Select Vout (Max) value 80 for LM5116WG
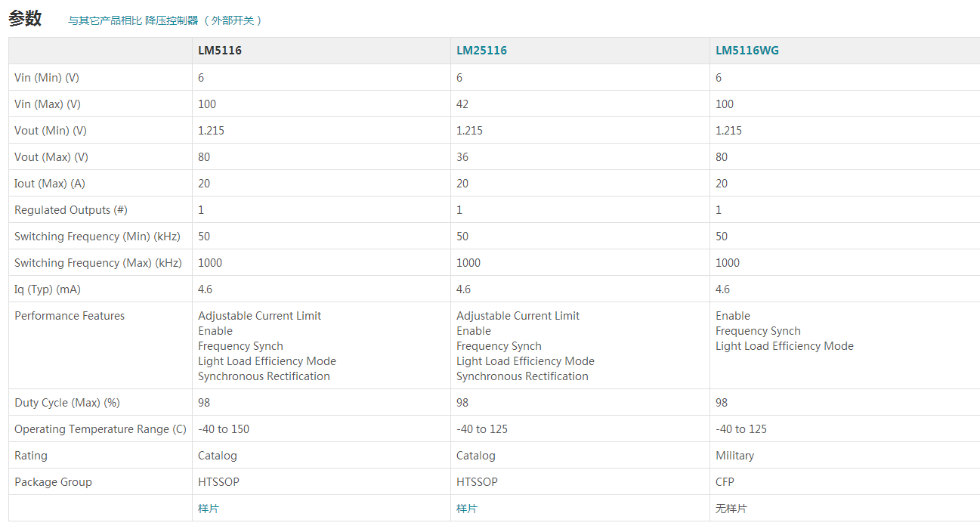980x529 pixels. click(x=722, y=157)
